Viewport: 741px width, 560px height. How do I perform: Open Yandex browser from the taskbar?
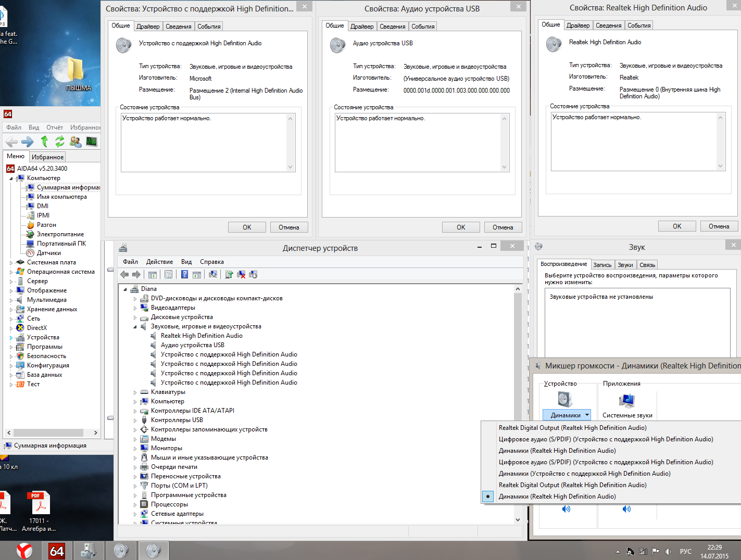click(24, 550)
